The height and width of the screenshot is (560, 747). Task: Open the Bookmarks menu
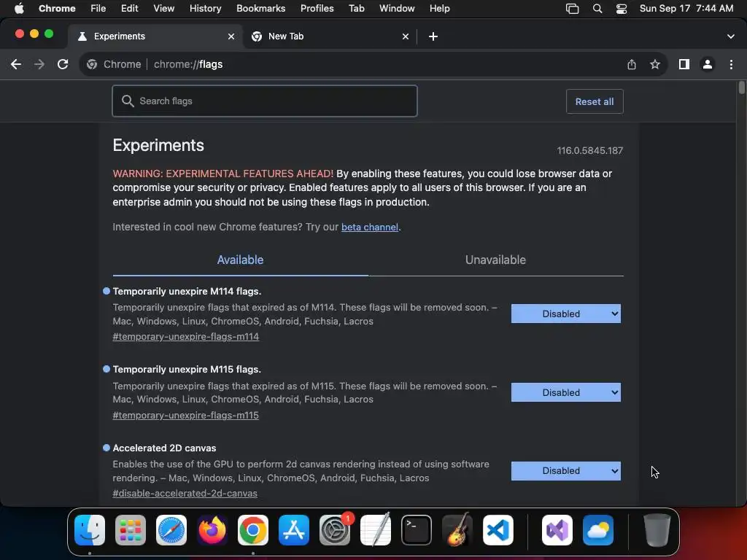point(260,9)
